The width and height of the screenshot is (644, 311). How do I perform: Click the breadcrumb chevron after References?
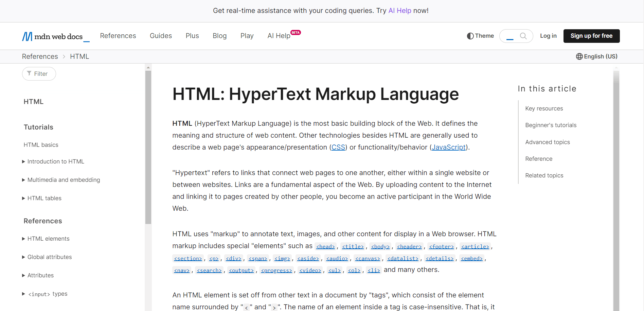point(64,57)
